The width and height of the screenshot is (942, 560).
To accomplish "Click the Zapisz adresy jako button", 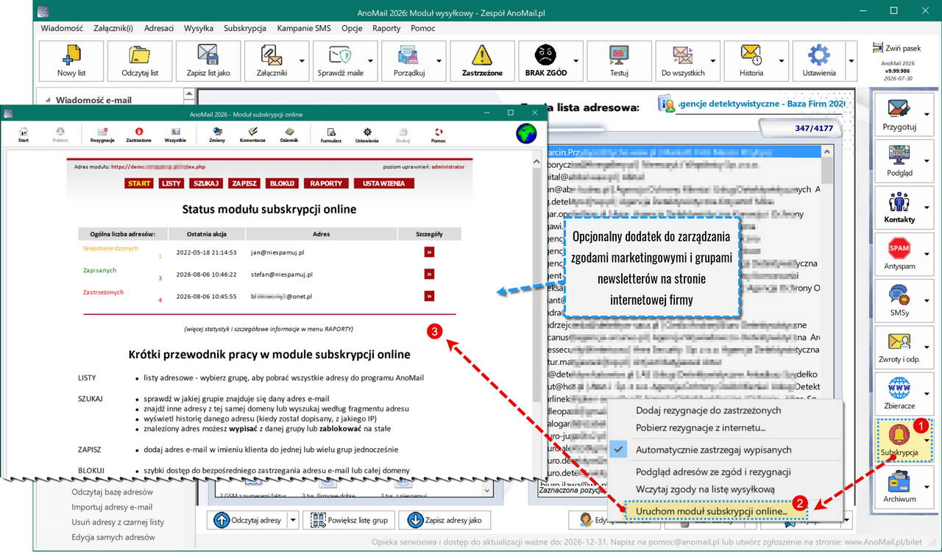I will [x=444, y=520].
